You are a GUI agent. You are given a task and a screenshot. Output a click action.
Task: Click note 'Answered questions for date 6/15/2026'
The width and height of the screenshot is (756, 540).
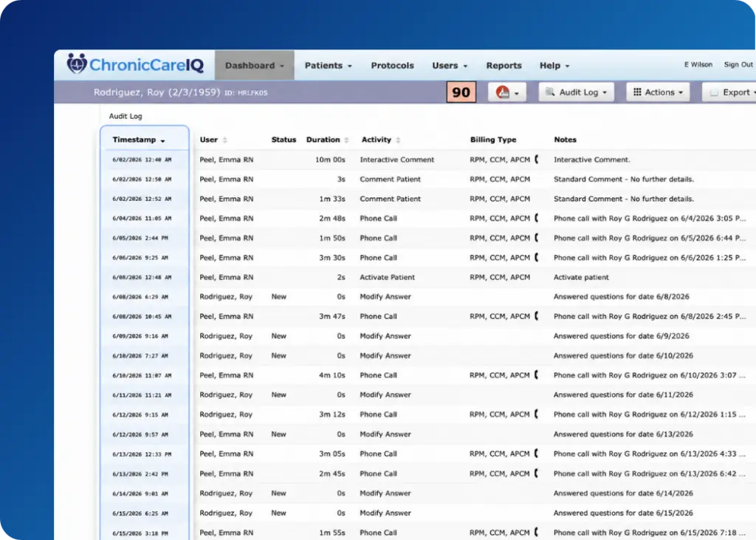click(623, 513)
